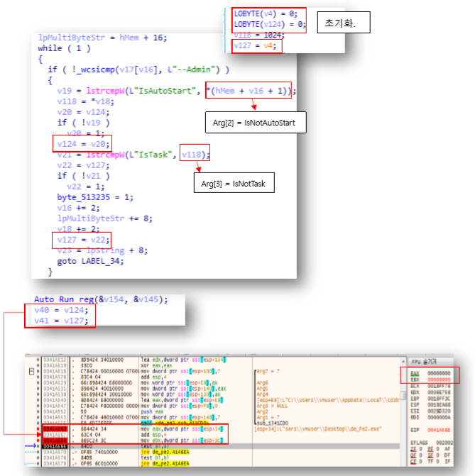Click the 'lpMultiByteStr += 8;' line
Viewport: 475px width, 476px height.
[105, 218]
